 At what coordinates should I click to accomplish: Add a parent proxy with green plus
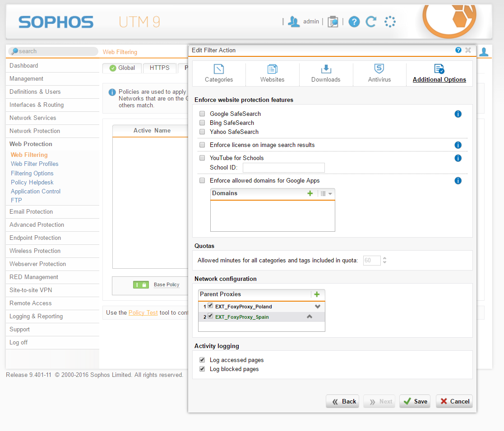(317, 294)
